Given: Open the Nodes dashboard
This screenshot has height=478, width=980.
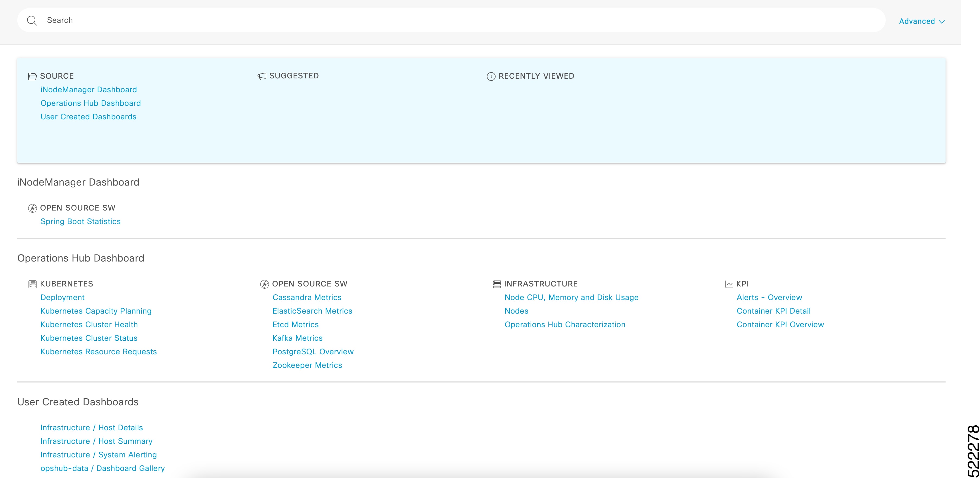Looking at the screenshot, I should pyautogui.click(x=517, y=311).
